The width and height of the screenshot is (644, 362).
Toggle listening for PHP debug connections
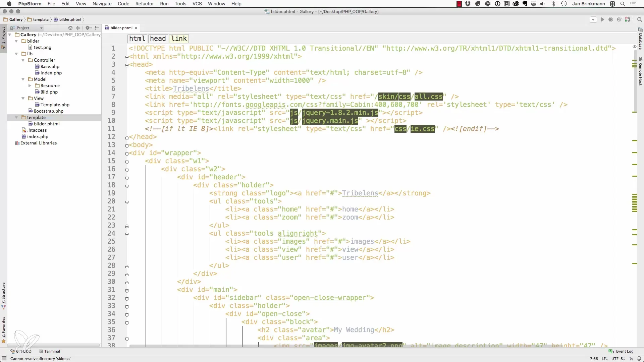click(x=628, y=19)
